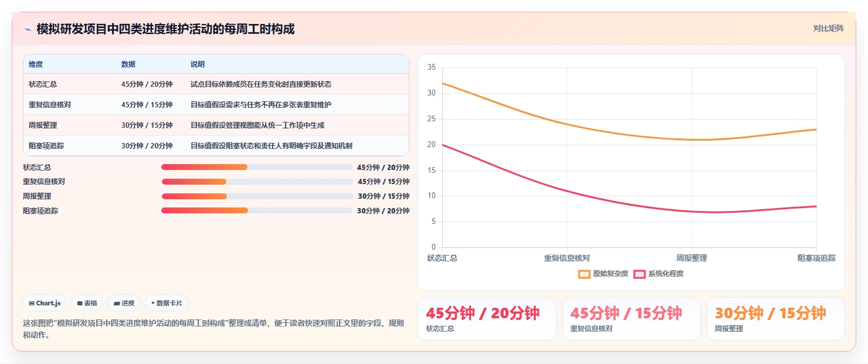This screenshot has width=868, height=364.
Task: Toggle the 系统化程度 legend entry
Action: [x=658, y=274]
